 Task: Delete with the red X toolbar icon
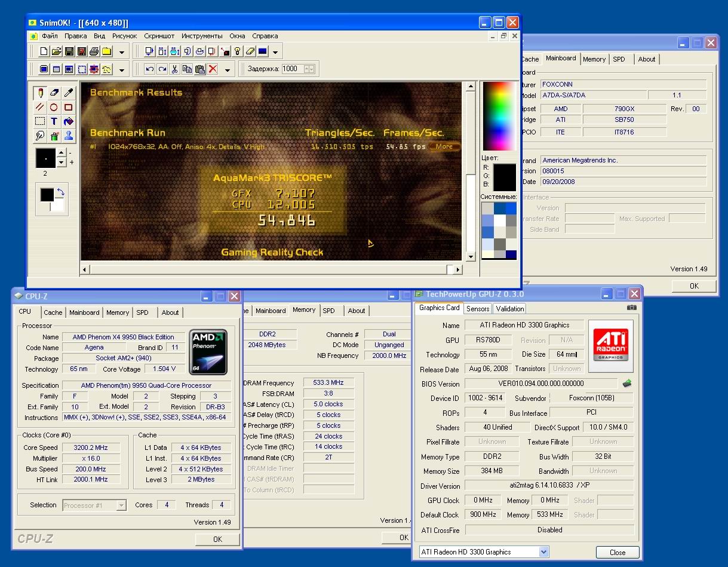[213, 69]
